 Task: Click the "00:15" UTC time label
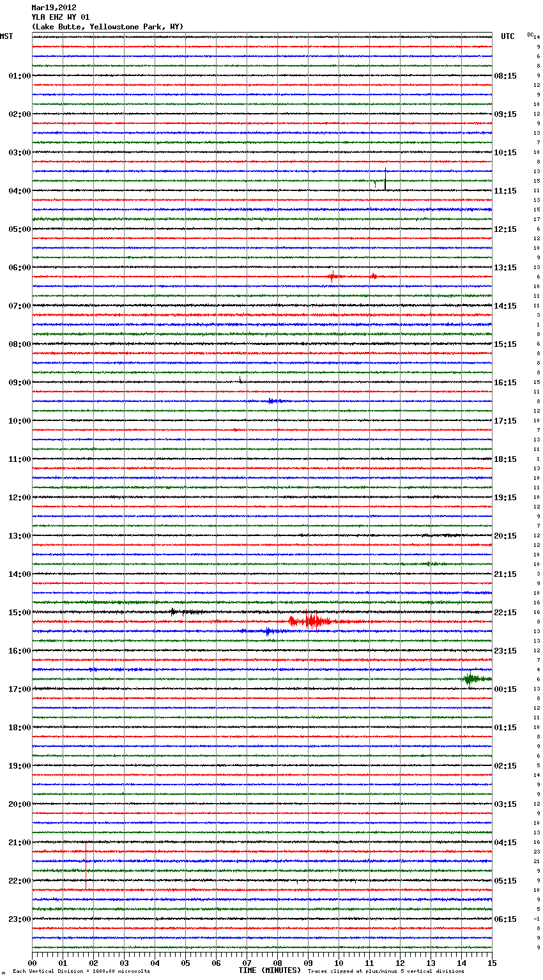505,689
